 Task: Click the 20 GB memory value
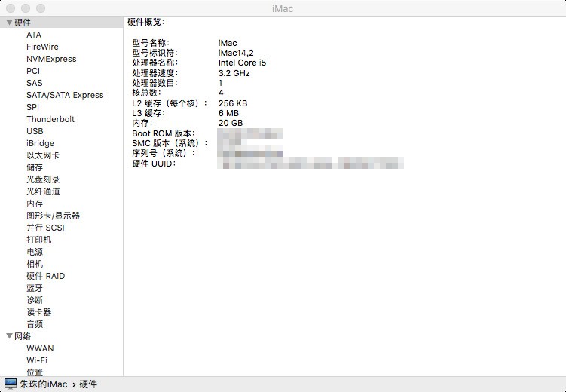(231, 123)
